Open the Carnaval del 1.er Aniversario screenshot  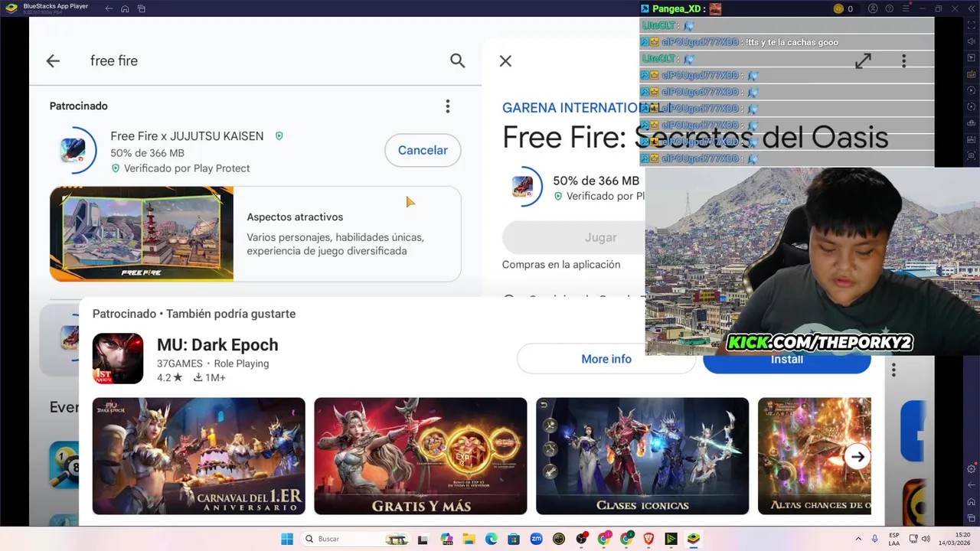198,456
